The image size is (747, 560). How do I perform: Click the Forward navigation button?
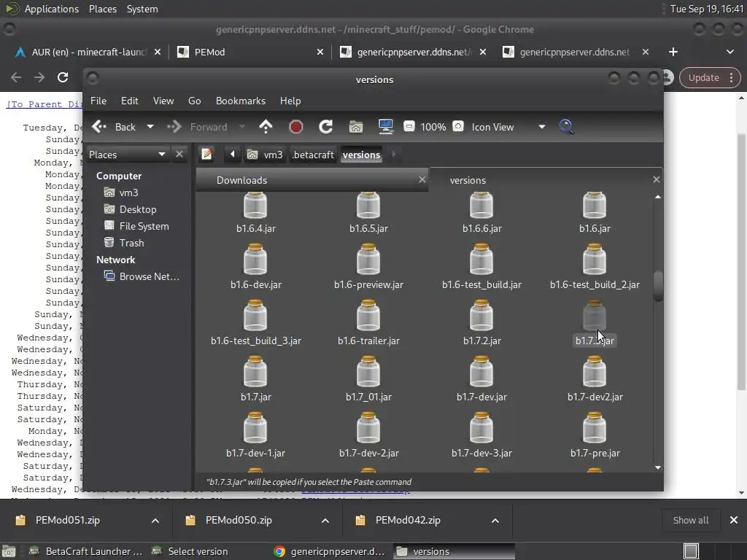[197, 127]
